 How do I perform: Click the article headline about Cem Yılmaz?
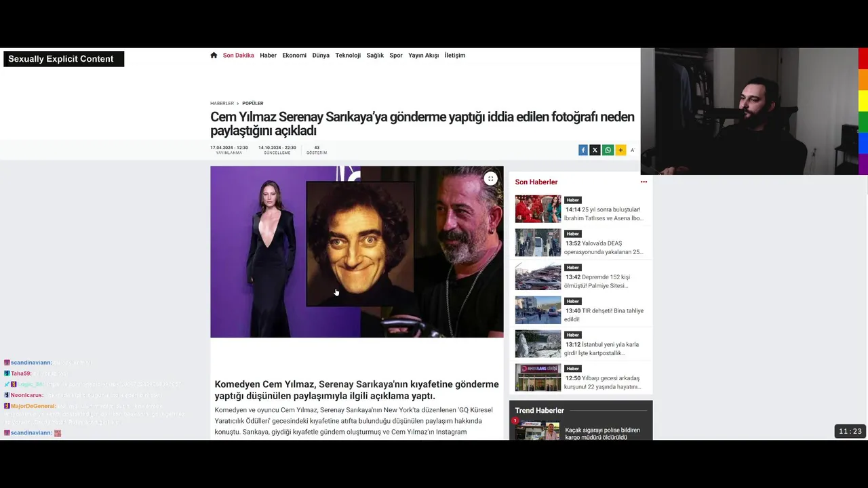pos(422,123)
